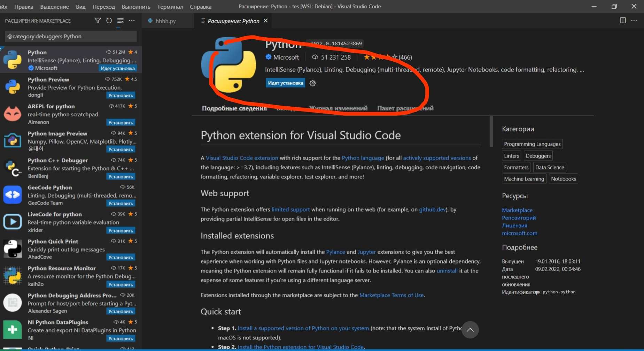Install AREPL for python
This screenshot has width=644, height=351.
coord(121,123)
